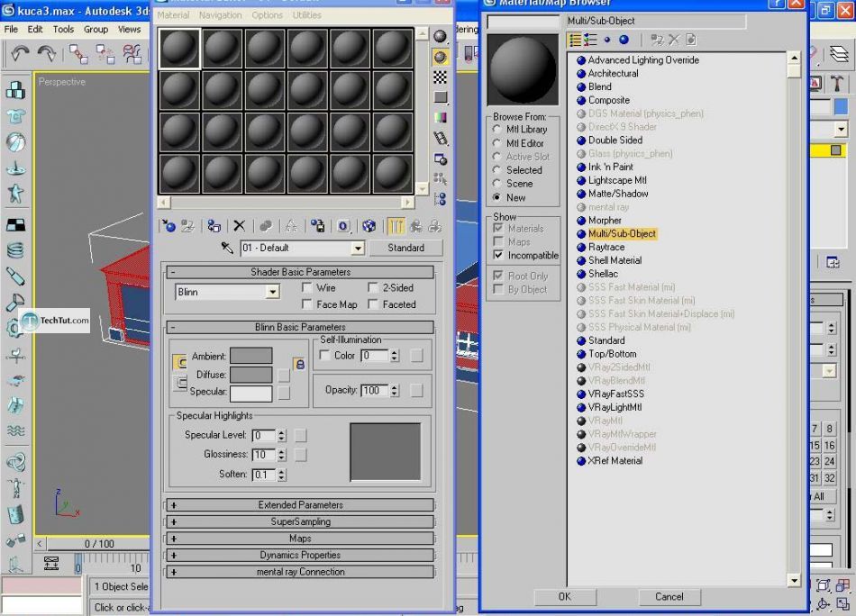Enable the 2-Sided checkbox
Screen dimensions: 856x616
(374, 288)
